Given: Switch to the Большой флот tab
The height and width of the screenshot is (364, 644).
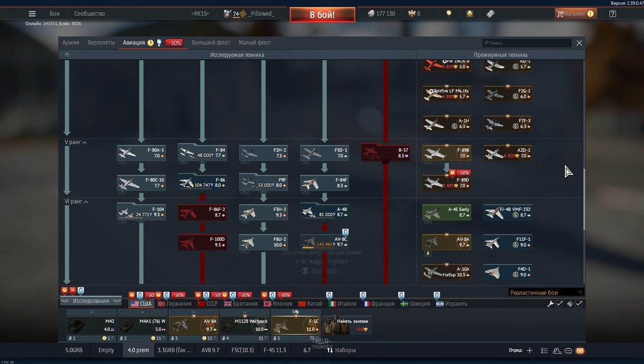Looking at the screenshot, I should pos(211,43).
